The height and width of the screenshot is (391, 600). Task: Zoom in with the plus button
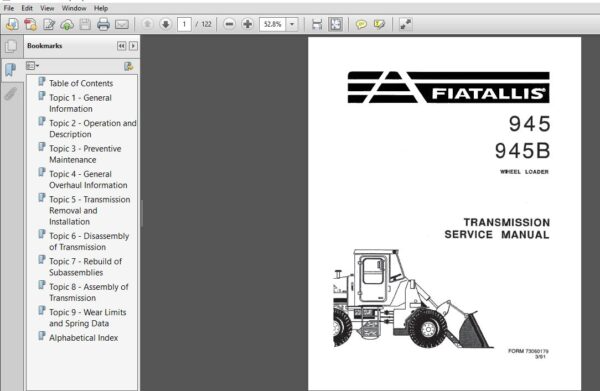[248, 24]
